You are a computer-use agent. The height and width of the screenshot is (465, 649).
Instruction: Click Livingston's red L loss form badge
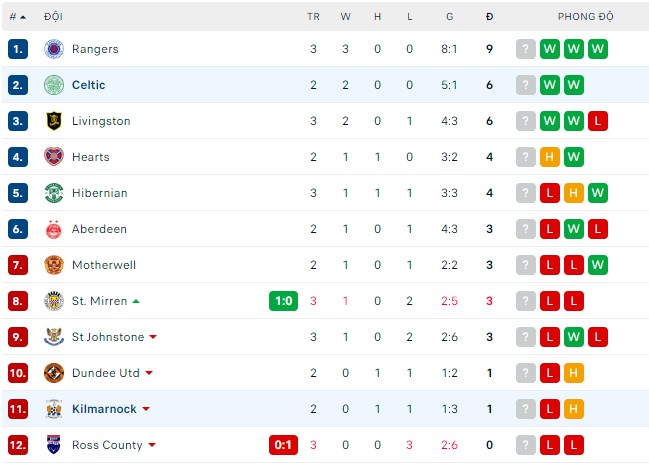598,121
